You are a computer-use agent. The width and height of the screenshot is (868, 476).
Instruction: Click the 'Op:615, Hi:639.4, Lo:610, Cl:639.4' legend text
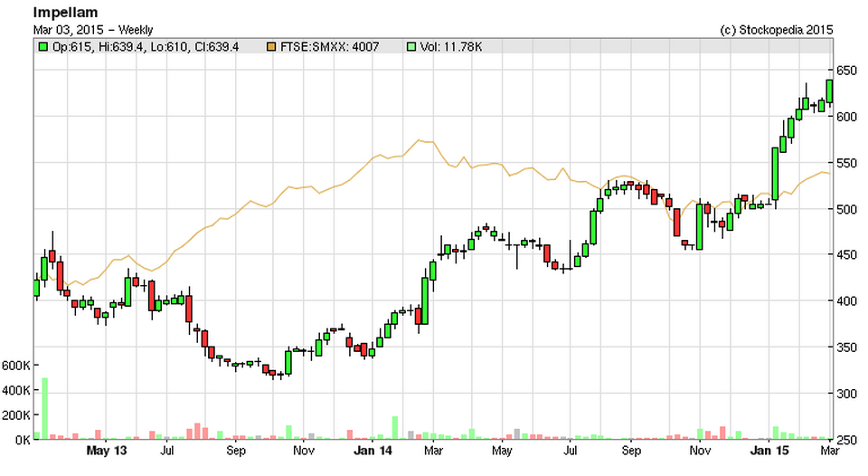(x=146, y=47)
